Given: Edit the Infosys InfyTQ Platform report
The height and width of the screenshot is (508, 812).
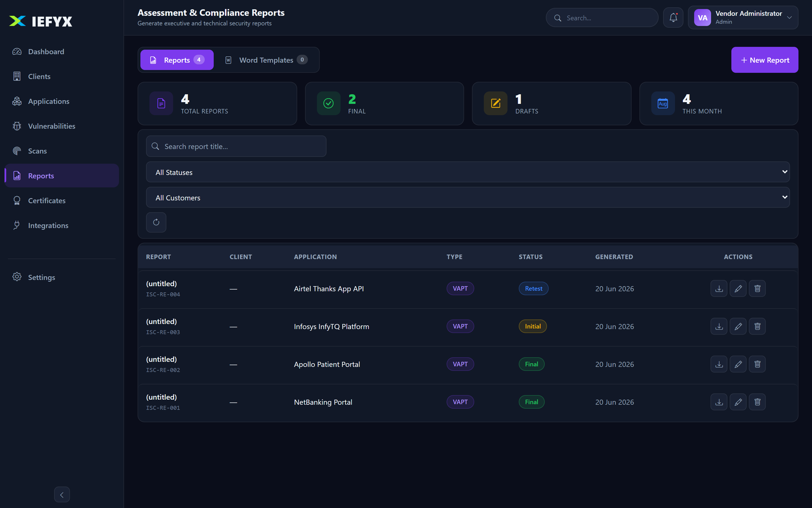Looking at the screenshot, I should pyautogui.click(x=738, y=326).
